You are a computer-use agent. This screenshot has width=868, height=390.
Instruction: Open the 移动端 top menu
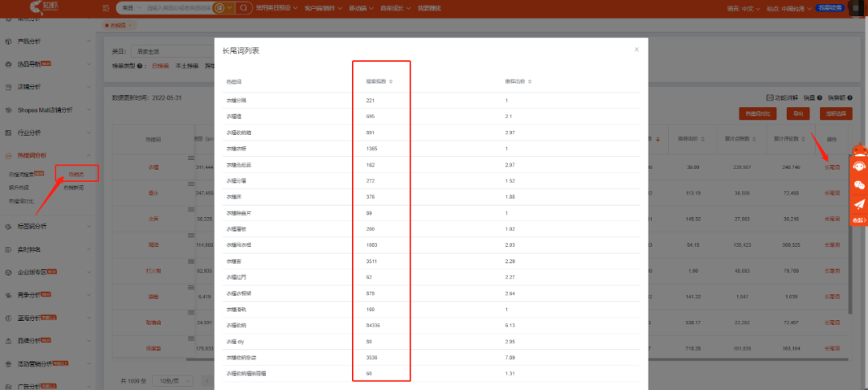point(362,8)
